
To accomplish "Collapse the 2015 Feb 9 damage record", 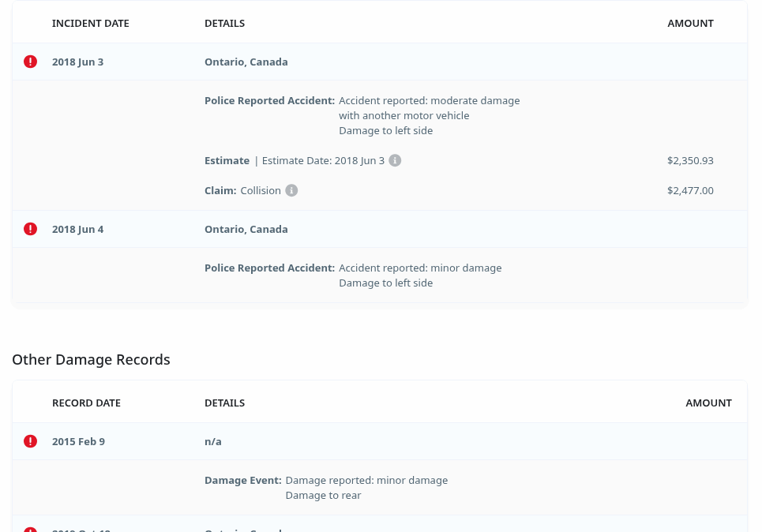I will coord(78,441).
